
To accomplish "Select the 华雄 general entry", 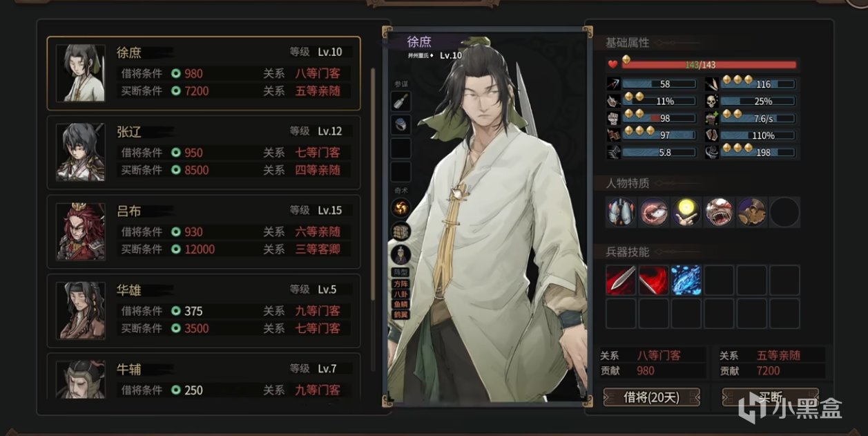I will pos(204,311).
